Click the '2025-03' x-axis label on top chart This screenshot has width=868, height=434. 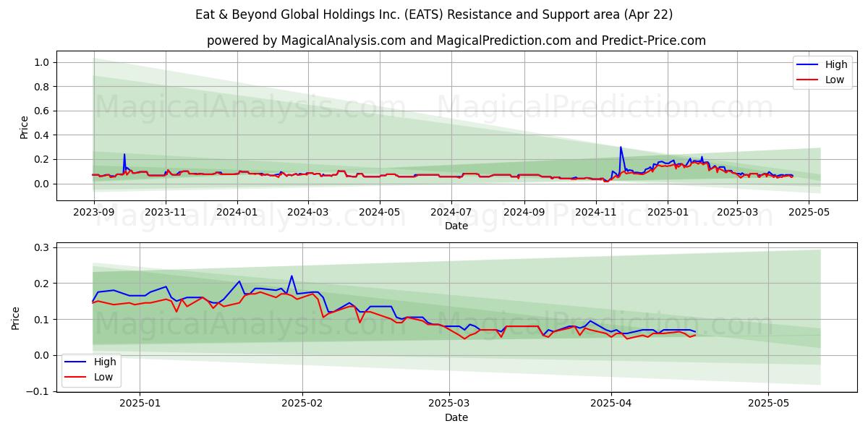click(x=738, y=213)
